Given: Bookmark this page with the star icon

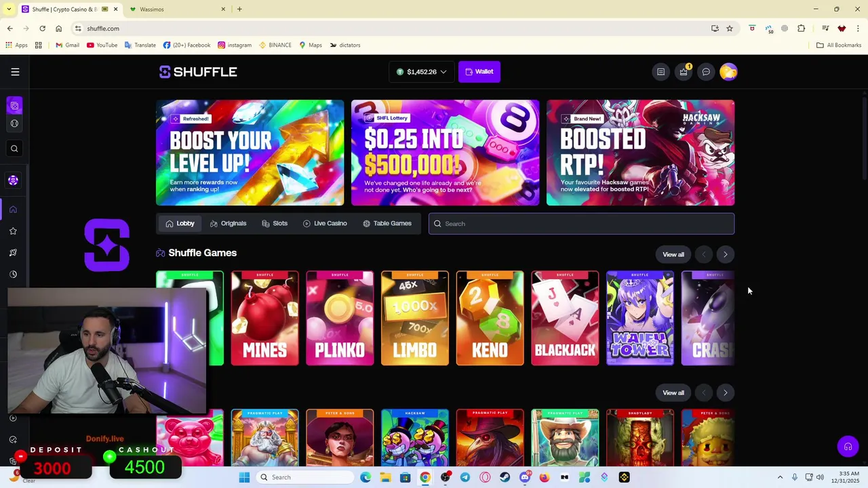Looking at the screenshot, I should coord(730,28).
